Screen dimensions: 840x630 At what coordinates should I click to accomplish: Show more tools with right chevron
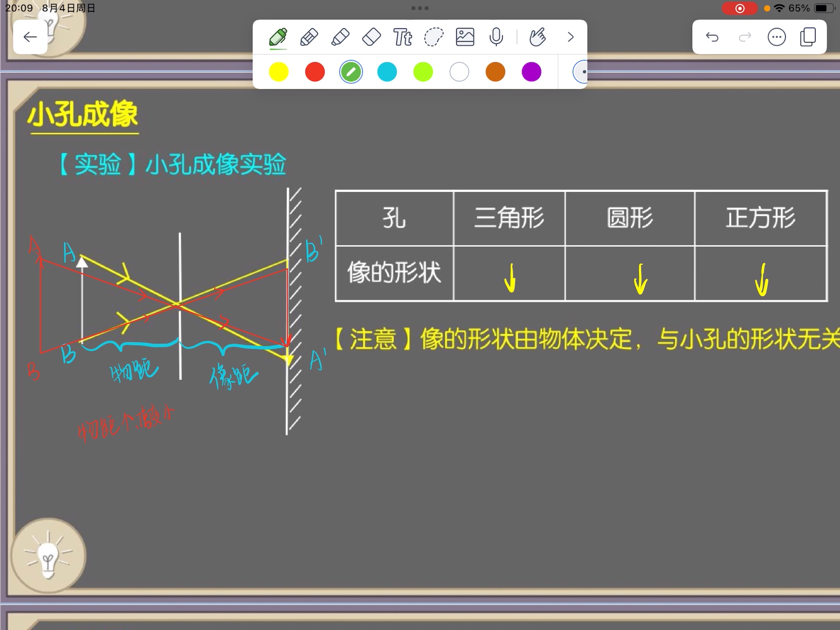point(570,37)
